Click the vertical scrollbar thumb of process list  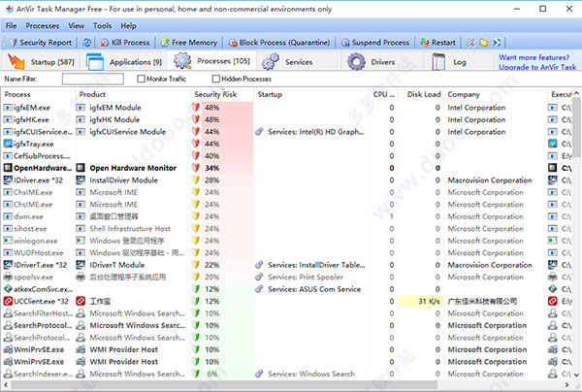(576, 126)
